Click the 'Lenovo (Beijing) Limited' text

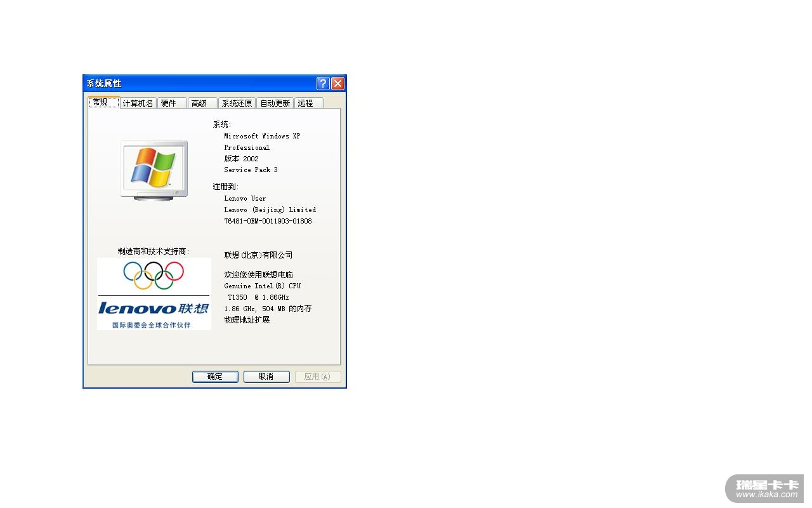click(x=270, y=210)
